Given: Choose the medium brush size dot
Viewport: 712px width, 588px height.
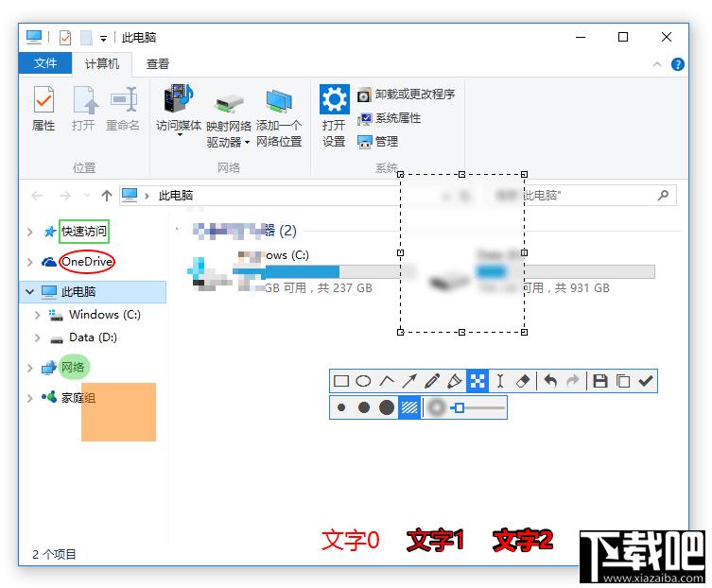Looking at the screenshot, I should (364, 407).
